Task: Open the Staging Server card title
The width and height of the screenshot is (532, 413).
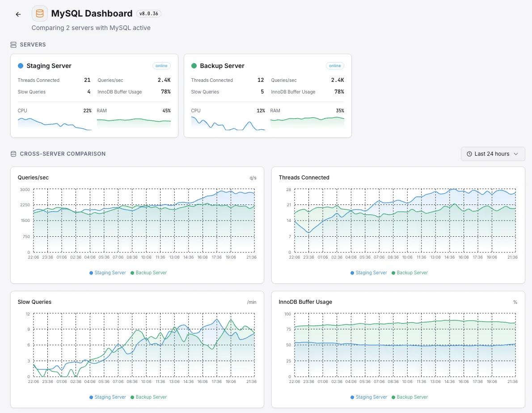Action: pyautogui.click(x=49, y=66)
